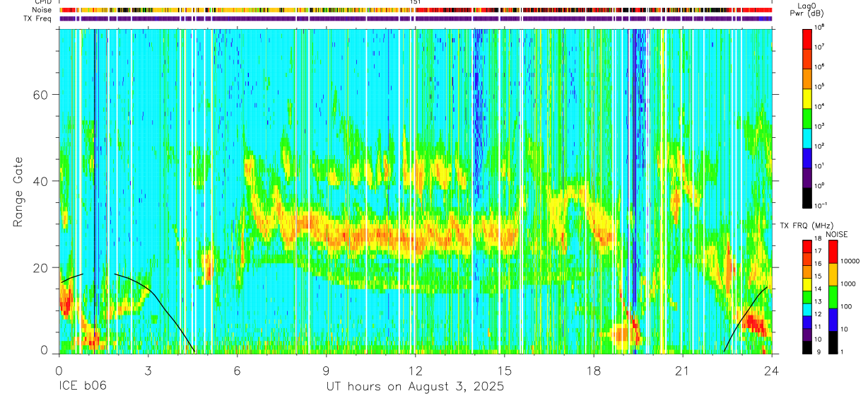868x401 pixels.
Task: Pick the cyan Lag0 Pwr color bar segment
Action: [x=807, y=138]
